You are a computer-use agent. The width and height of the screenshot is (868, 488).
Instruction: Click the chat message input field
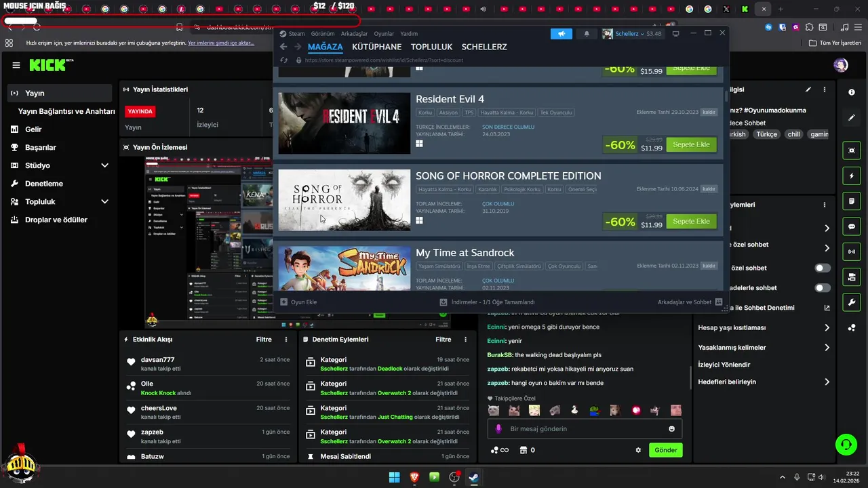pyautogui.click(x=585, y=429)
